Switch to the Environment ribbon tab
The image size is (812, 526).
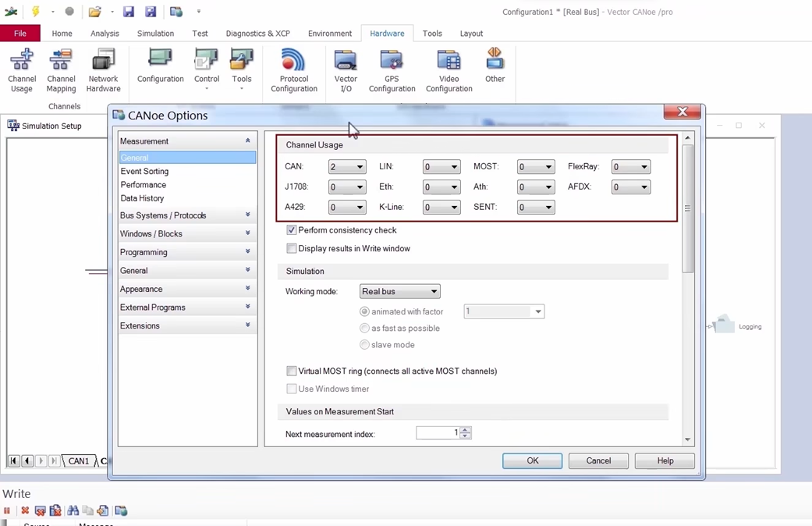tap(330, 33)
